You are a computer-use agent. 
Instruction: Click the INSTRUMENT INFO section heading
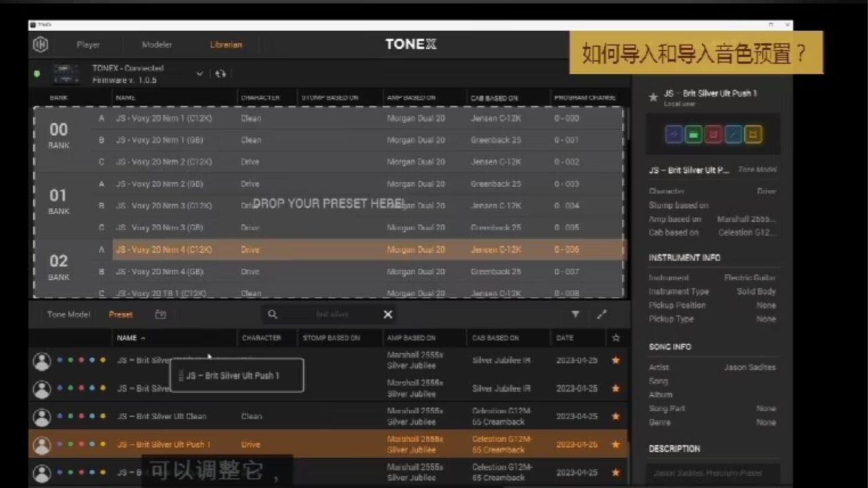coord(684,258)
